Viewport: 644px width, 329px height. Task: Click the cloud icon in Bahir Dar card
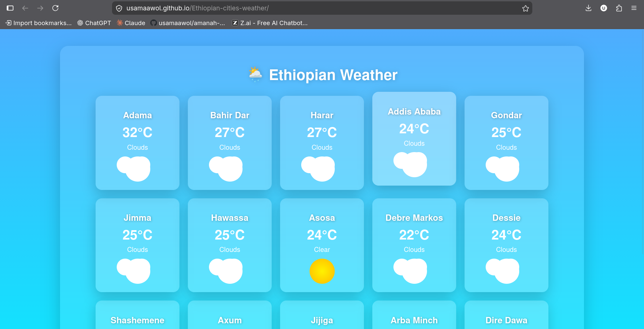tap(226, 169)
